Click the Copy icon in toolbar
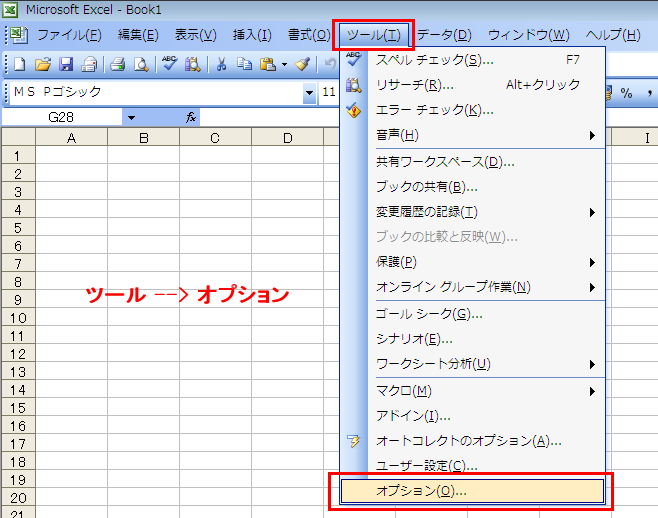This screenshot has height=518, width=658. click(x=244, y=64)
